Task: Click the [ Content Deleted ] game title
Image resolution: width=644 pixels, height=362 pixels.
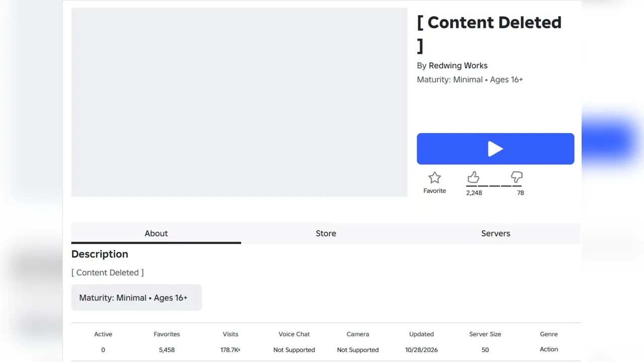Action: coord(489,34)
